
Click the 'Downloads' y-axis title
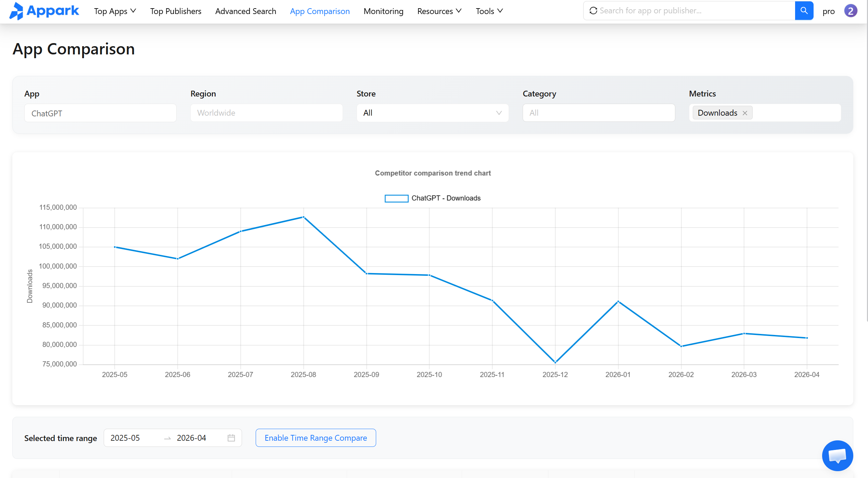(x=30, y=286)
